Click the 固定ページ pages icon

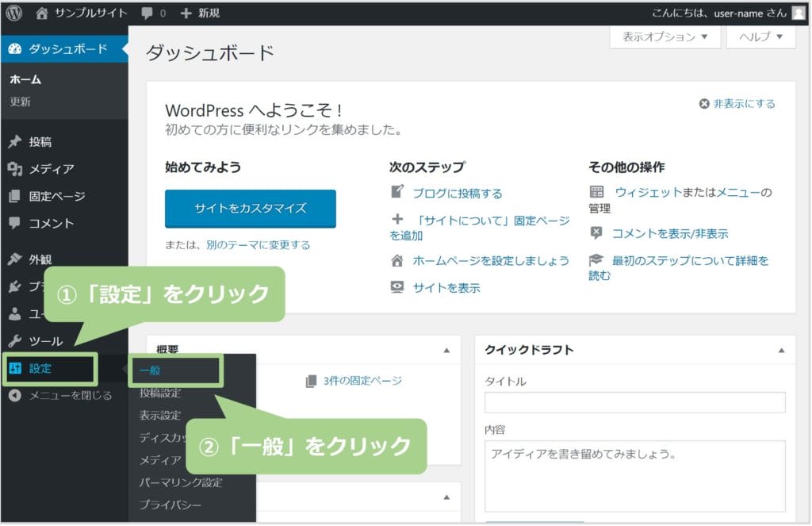pyautogui.click(x=15, y=197)
